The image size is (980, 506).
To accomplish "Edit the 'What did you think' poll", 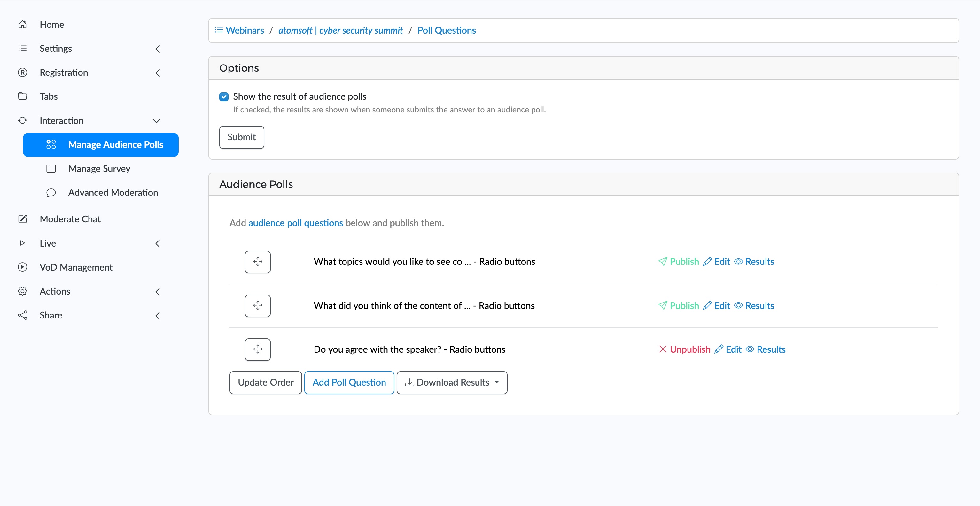I will point(722,306).
